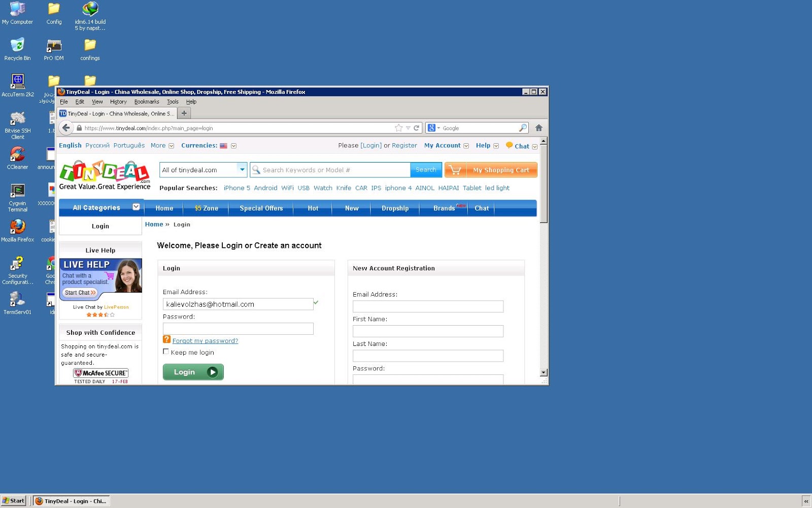This screenshot has height=508, width=812.
Task: Select the PrO IDM desktop shortcut
Action: [54, 49]
